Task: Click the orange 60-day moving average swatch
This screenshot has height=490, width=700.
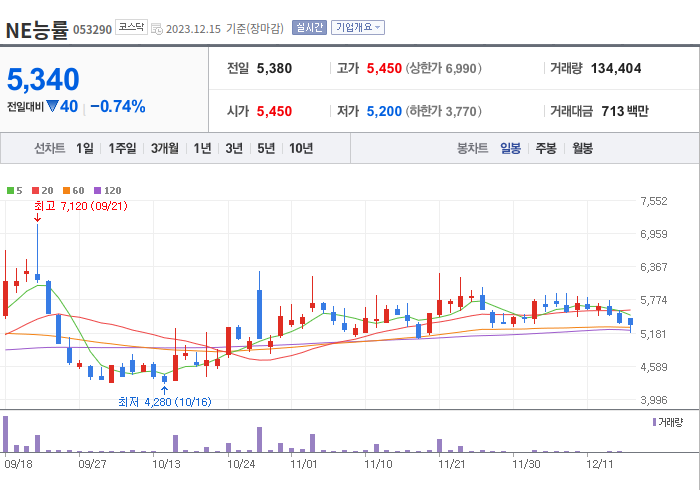Action: pos(67,191)
